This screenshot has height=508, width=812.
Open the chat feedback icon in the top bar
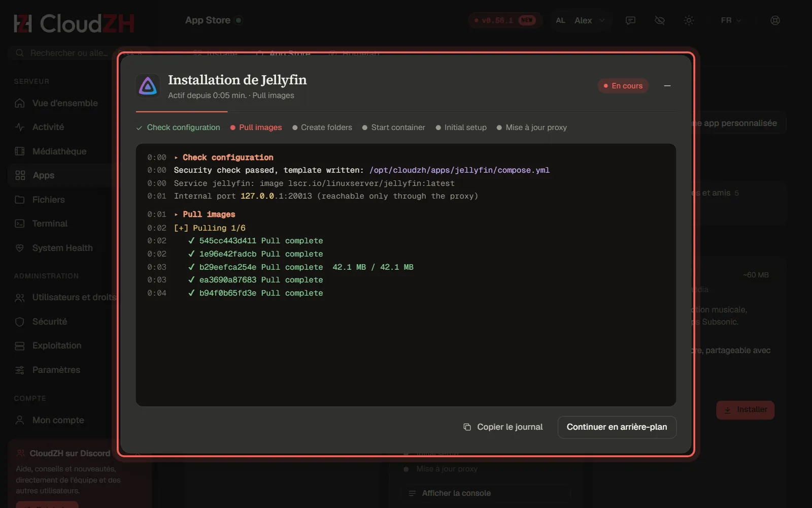(x=630, y=20)
